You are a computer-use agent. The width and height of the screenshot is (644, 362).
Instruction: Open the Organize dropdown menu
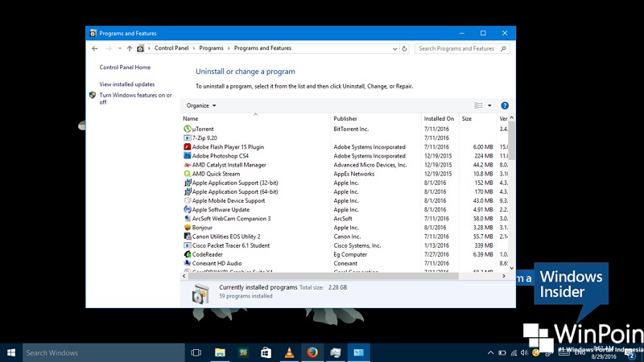coord(201,105)
